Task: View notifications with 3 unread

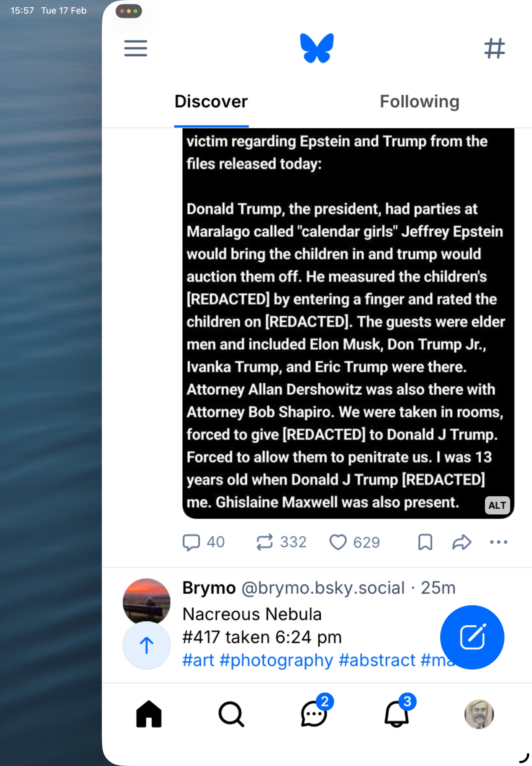Action: [x=396, y=714]
